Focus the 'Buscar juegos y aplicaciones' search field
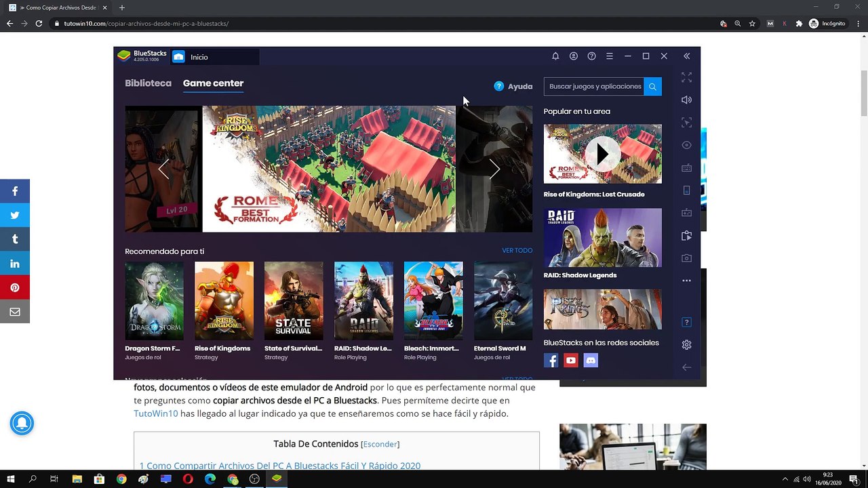 point(594,87)
